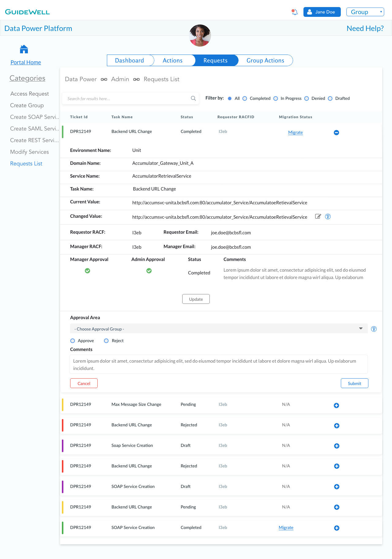Expand the Max Message Size Change row
This screenshot has width=392, height=559.
[x=336, y=406]
